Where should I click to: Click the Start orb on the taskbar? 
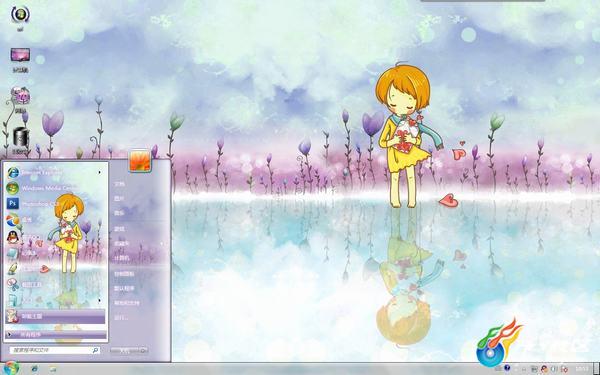point(11,368)
